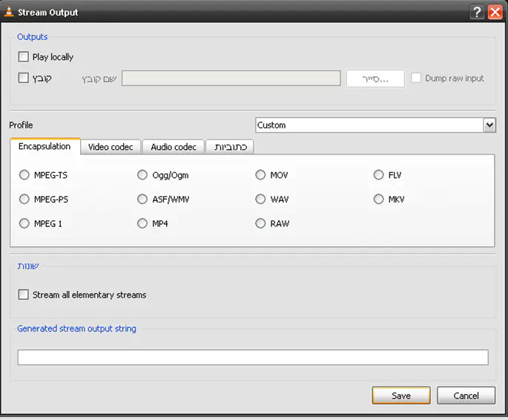Open the כתוביות subtitles tab
This screenshot has width=508, height=420.
230,147
